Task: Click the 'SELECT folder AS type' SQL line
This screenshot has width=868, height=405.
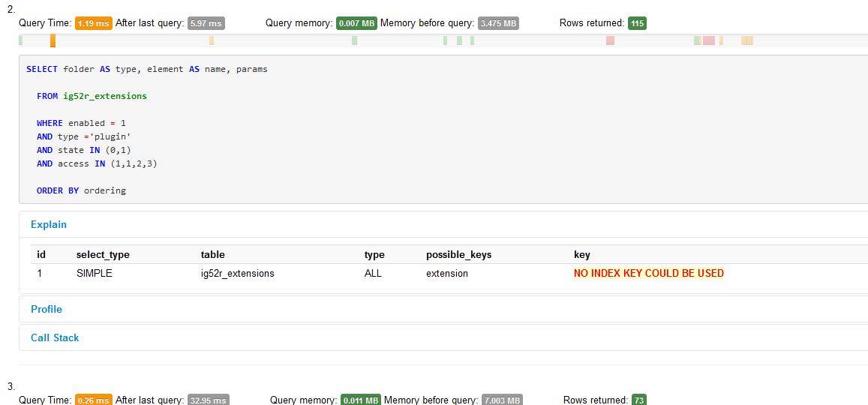Action: (x=147, y=70)
